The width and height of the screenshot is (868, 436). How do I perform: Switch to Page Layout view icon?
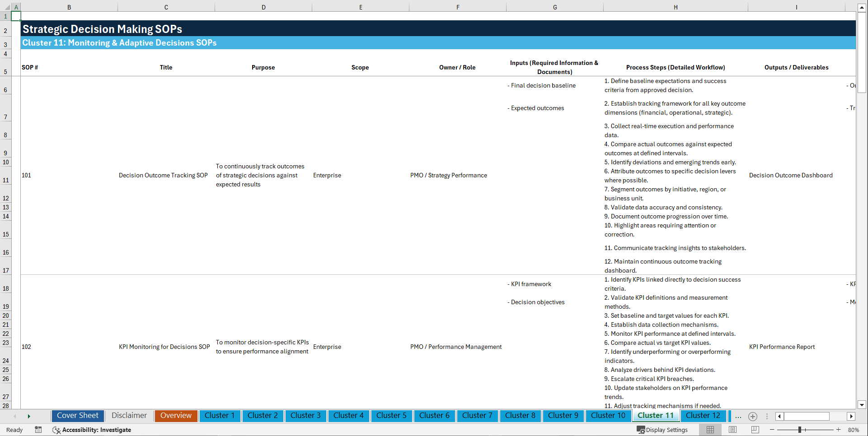733,430
